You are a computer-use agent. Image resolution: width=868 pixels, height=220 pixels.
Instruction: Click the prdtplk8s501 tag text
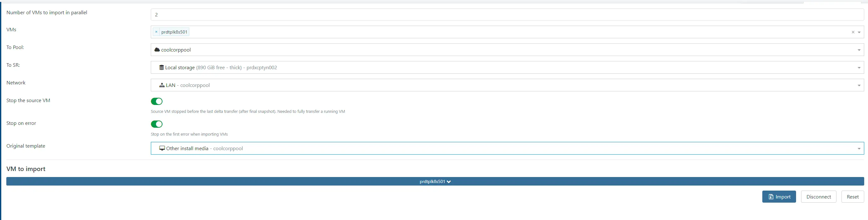pyautogui.click(x=174, y=32)
